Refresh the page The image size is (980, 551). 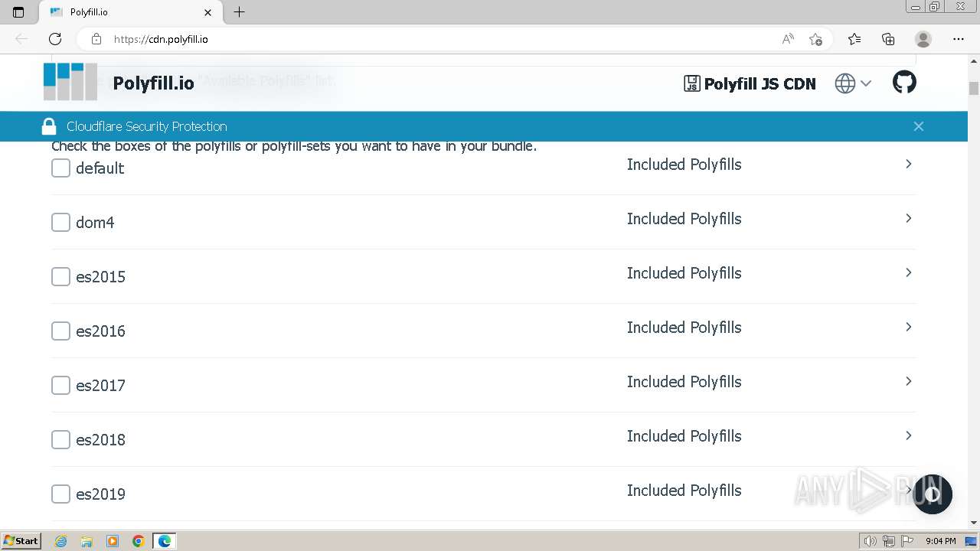pos(55,39)
